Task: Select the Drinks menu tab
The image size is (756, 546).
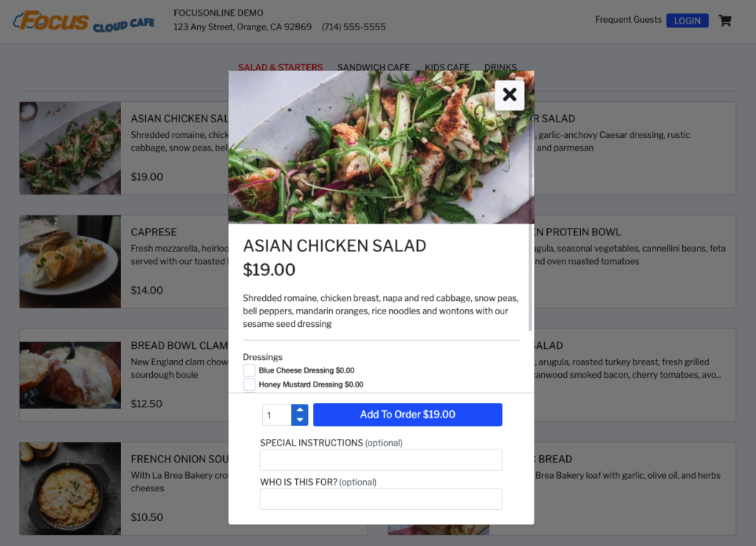Action: pyautogui.click(x=500, y=67)
